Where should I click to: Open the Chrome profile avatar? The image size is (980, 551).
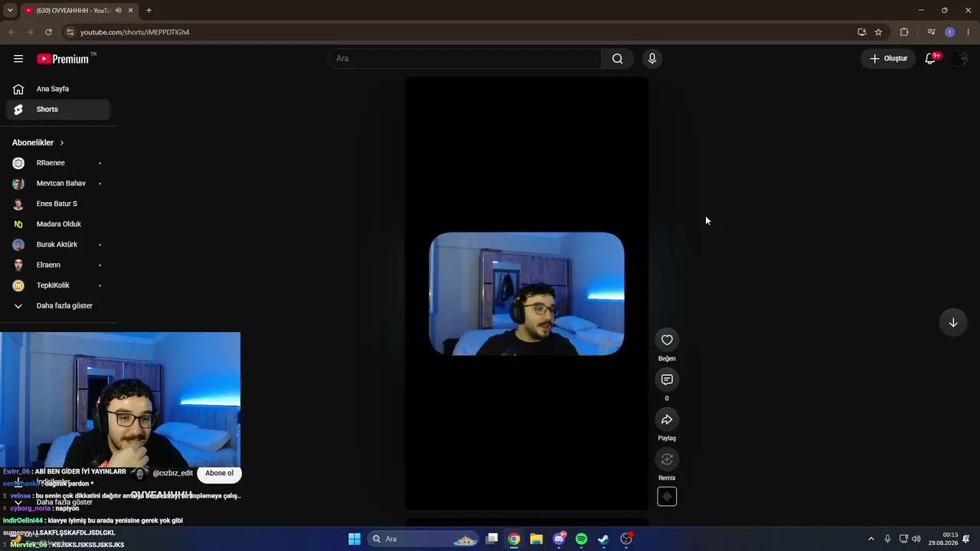pos(950,32)
